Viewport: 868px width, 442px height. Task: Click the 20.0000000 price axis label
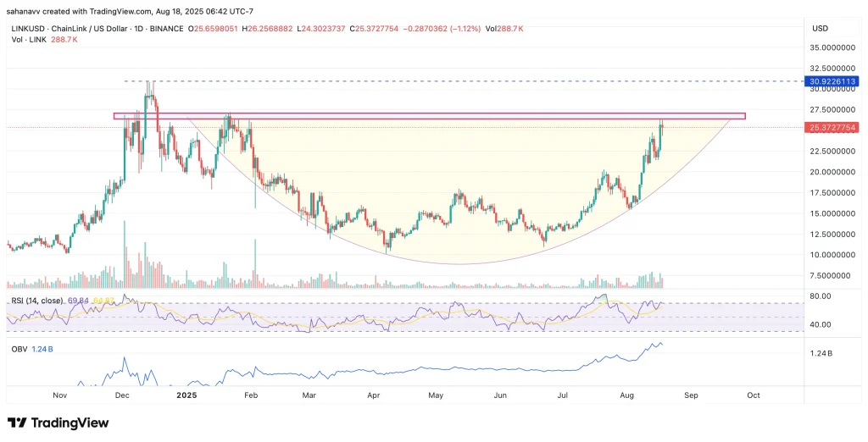coord(833,172)
